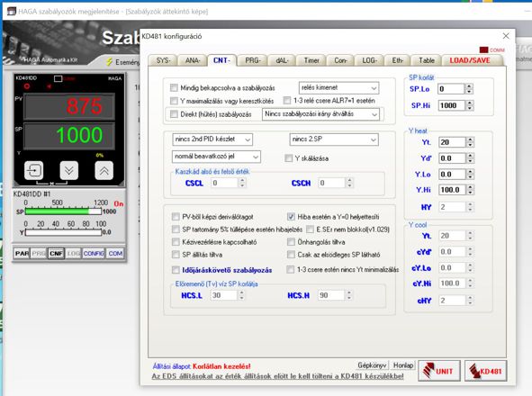Switch to the Con- tab

coord(340,60)
